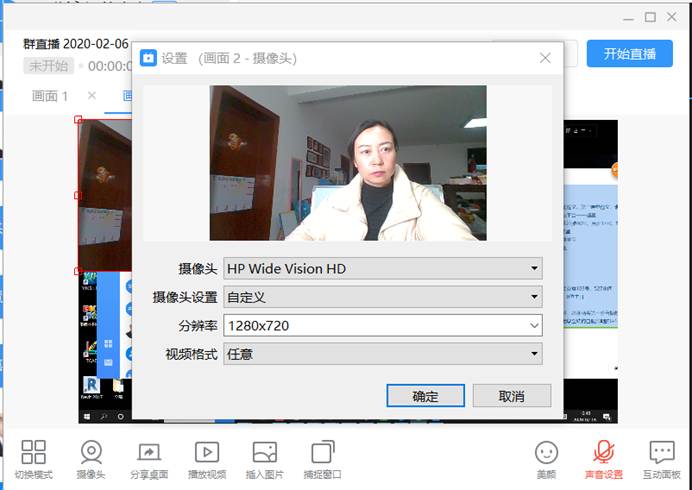Start 分享桌面 desktop sharing
The width and height of the screenshot is (692, 490).
[x=149, y=452]
